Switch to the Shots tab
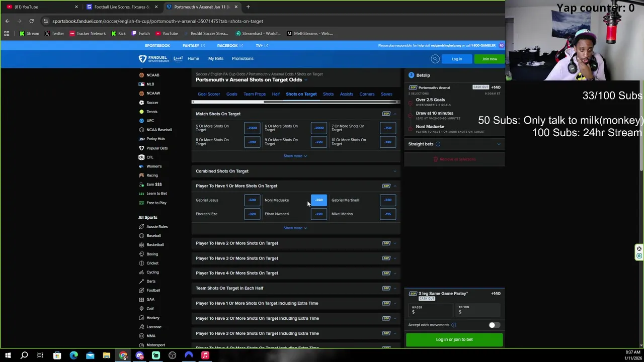The image size is (644, 362). (328, 94)
